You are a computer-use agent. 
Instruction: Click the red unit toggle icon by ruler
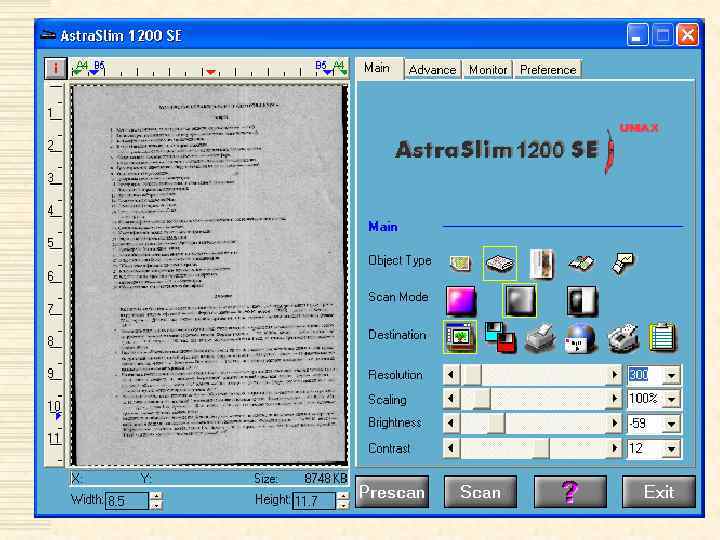(x=56, y=68)
